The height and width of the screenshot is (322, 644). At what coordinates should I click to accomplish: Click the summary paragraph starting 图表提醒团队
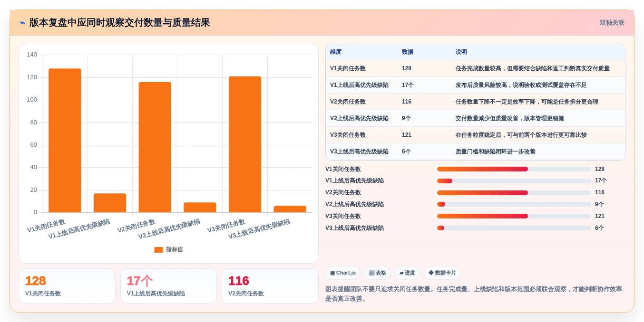click(x=474, y=294)
